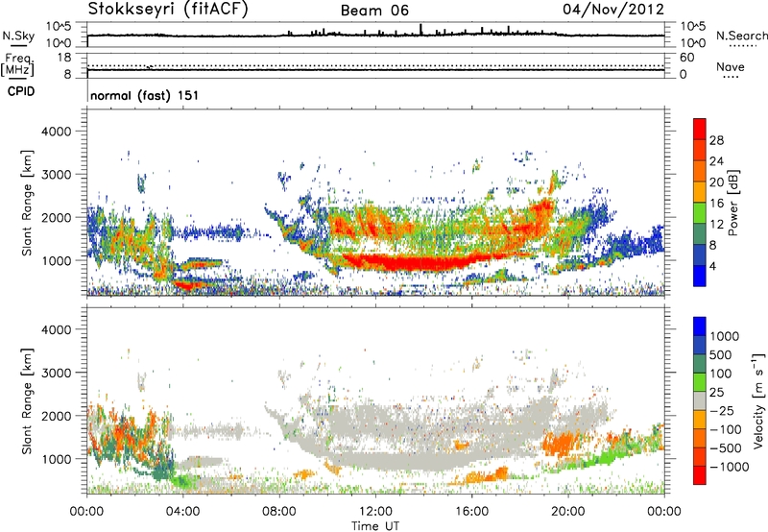Click the "4" tick on the Power colorbar
768x532 pixels.
713,267
